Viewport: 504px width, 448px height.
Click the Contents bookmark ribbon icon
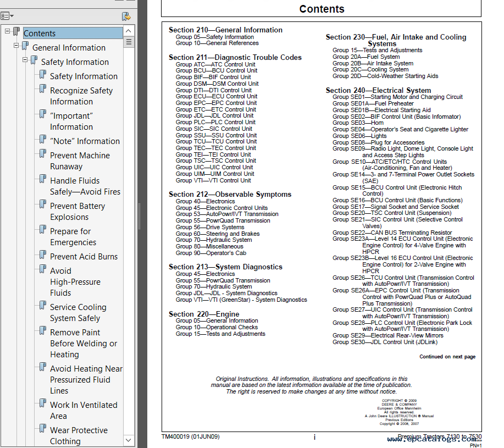tap(16, 31)
